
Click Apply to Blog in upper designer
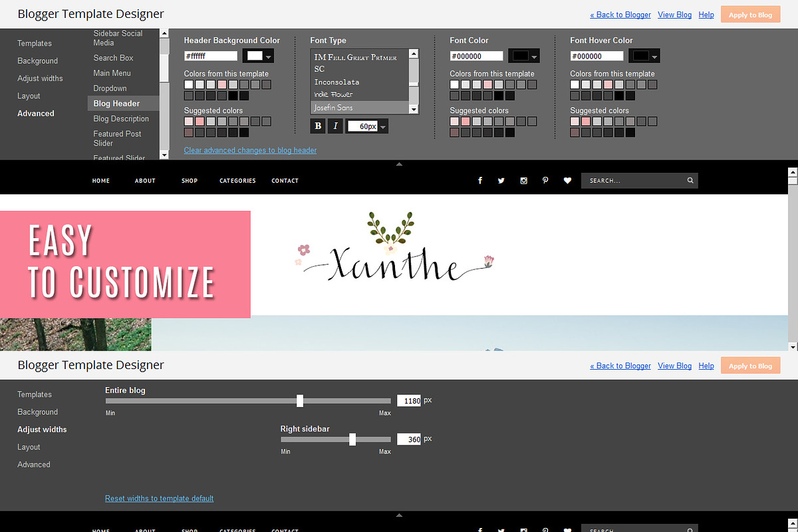(x=750, y=15)
